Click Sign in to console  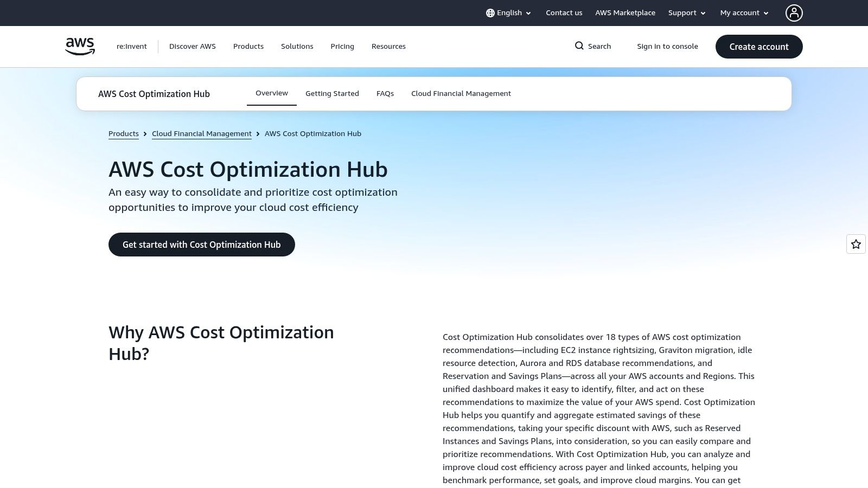[667, 47]
